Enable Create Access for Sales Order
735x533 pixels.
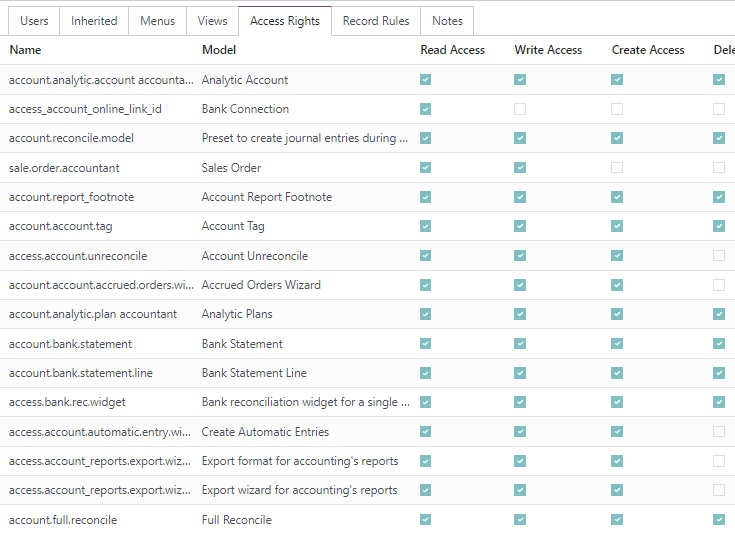[x=617, y=168]
